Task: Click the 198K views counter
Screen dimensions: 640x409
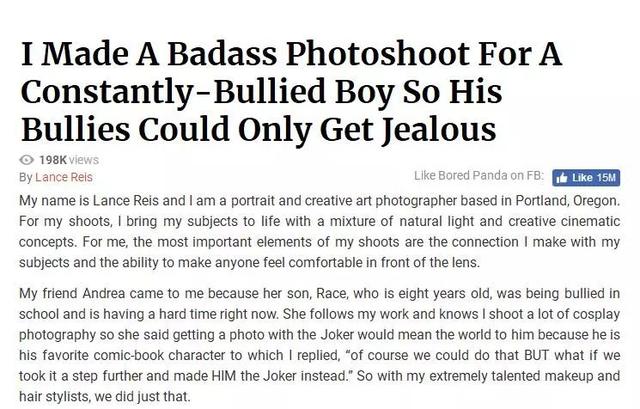Action: [69, 160]
